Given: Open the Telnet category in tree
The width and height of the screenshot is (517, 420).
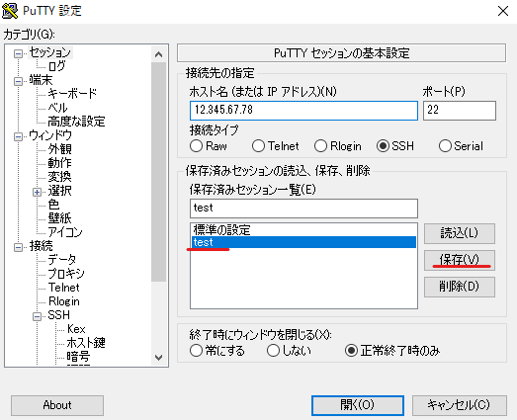Looking at the screenshot, I should coord(63,288).
